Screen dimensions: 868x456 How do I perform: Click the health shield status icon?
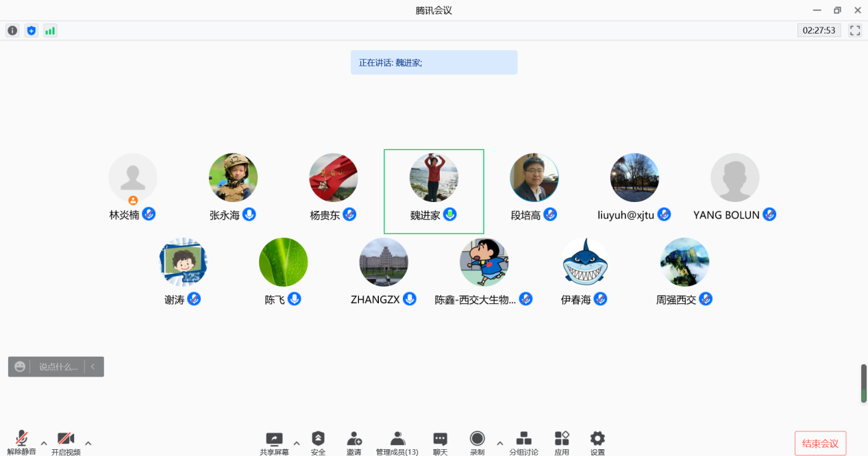click(31, 30)
